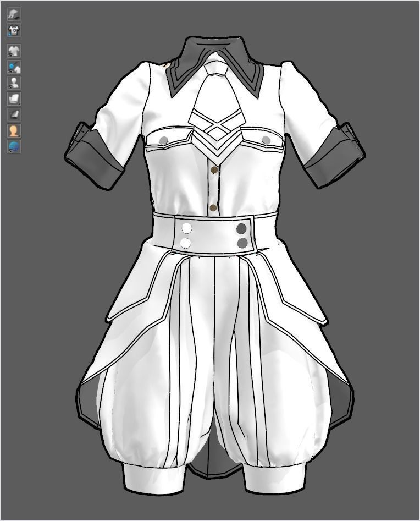Toggle pins and sewing display icon
420x521 pixels.
click(14, 67)
